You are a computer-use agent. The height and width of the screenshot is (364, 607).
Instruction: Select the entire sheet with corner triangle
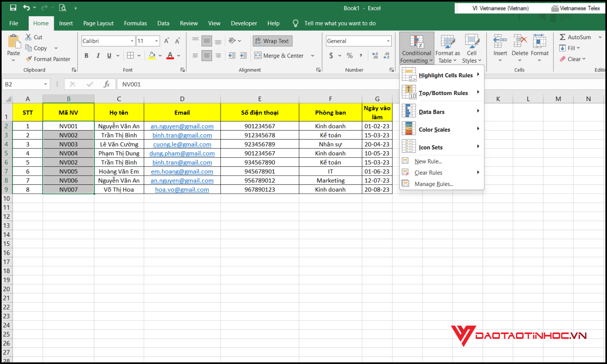tap(7, 99)
